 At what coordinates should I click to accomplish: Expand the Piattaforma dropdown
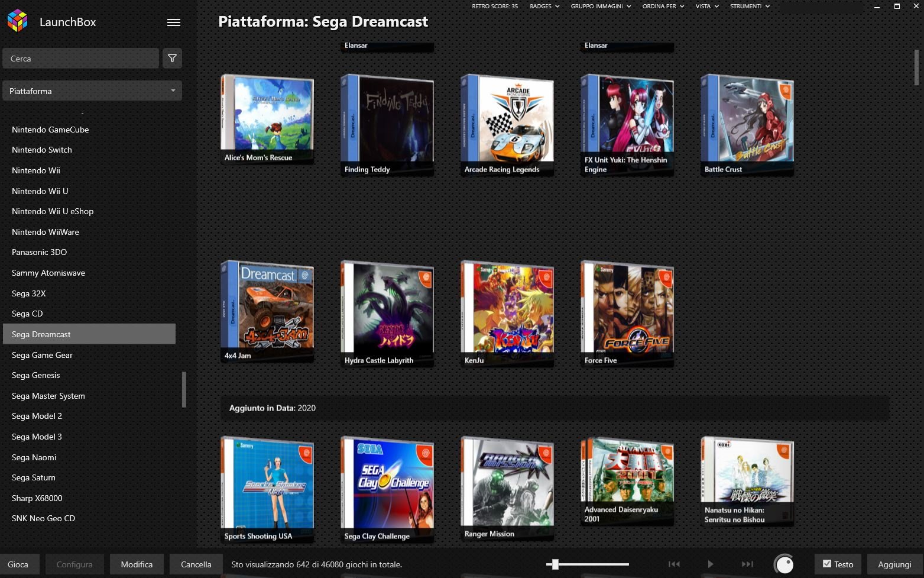(92, 91)
